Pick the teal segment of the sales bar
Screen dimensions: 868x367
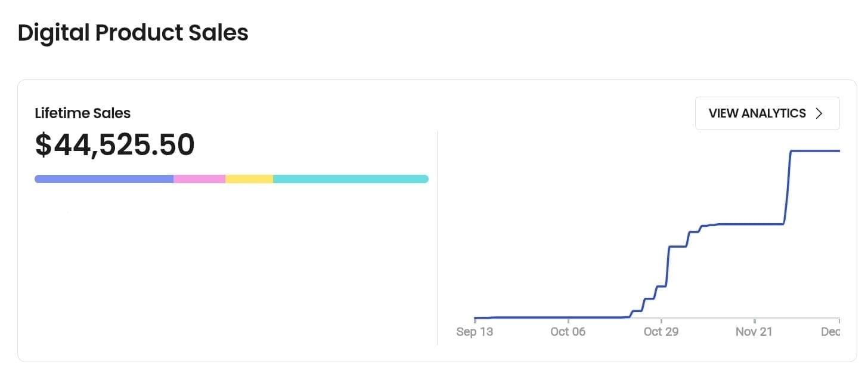[x=351, y=179]
